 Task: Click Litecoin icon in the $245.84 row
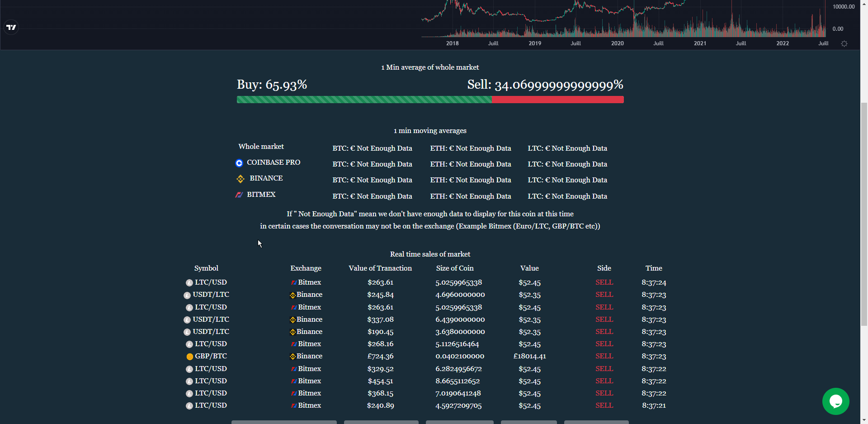coord(187,295)
